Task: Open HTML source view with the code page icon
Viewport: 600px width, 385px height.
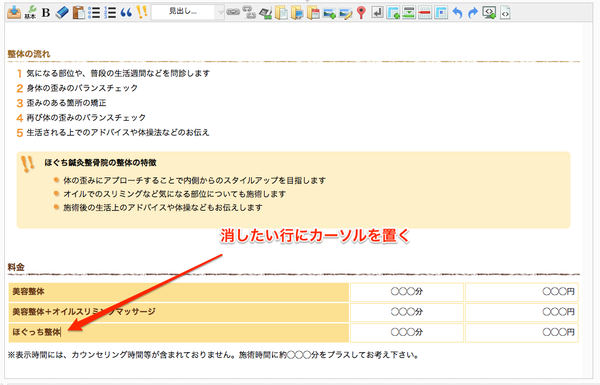Action: 505,13
